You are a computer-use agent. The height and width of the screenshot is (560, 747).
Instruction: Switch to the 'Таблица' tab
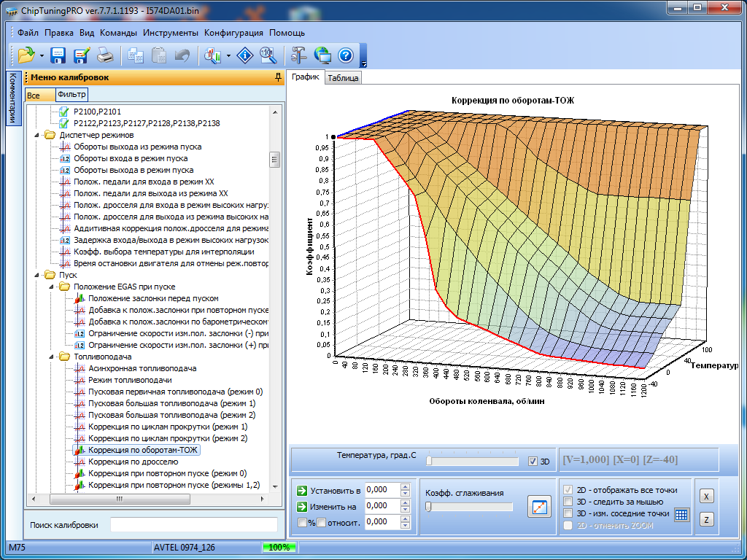(x=343, y=78)
